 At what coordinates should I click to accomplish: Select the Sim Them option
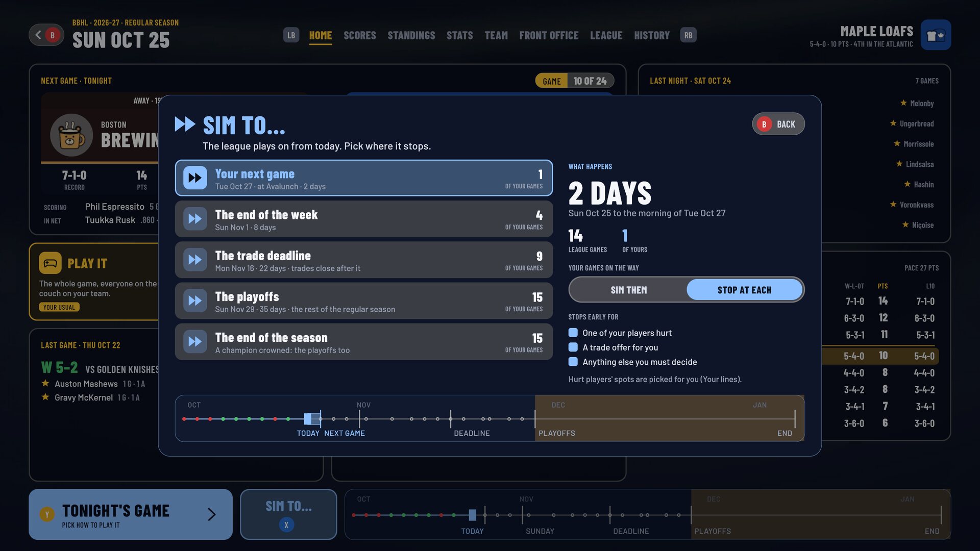tap(629, 290)
